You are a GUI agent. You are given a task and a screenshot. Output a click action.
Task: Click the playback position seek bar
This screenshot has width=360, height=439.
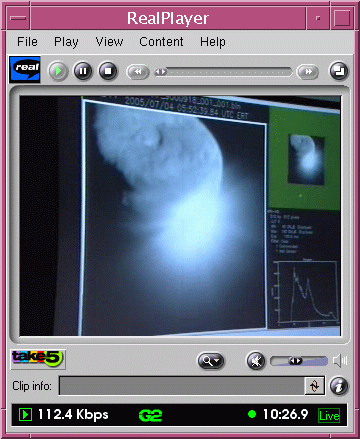(223, 72)
